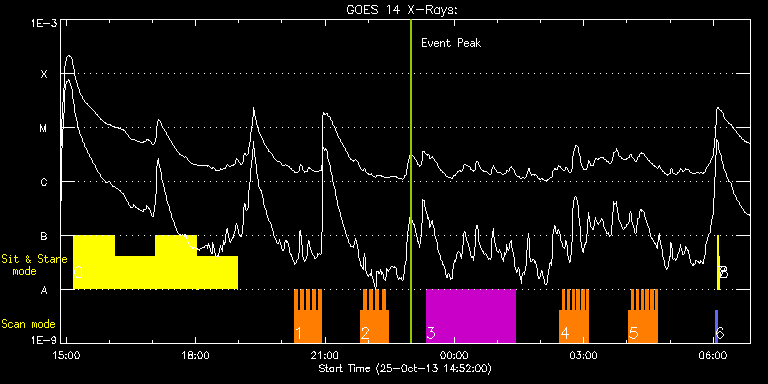Click the thin yellow marker near 06:00
The width and height of the screenshot is (768, 384).
coord(718,263)
